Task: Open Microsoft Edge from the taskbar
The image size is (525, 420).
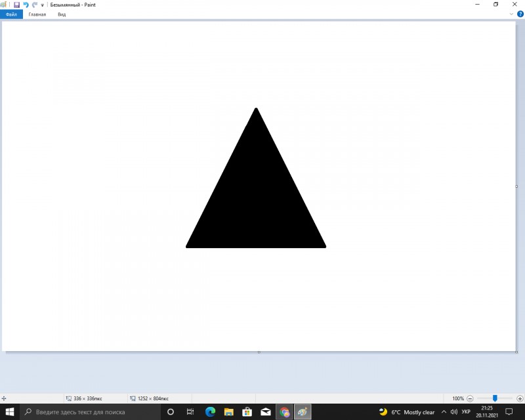Action: (x=210, y=412)
